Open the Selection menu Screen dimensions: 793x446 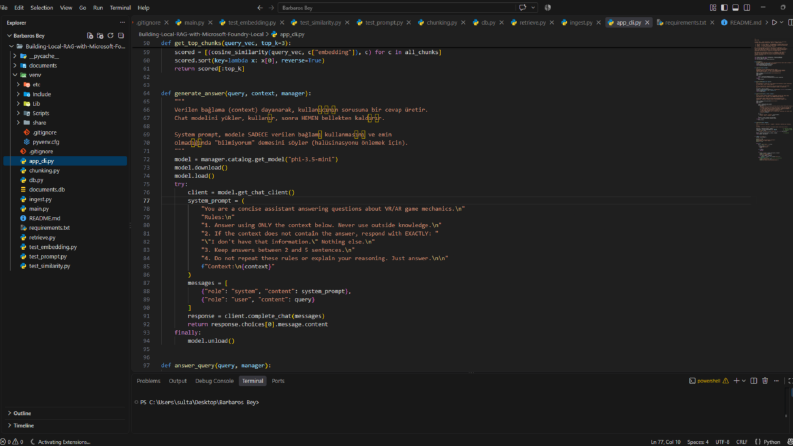[x=41, y=8]
